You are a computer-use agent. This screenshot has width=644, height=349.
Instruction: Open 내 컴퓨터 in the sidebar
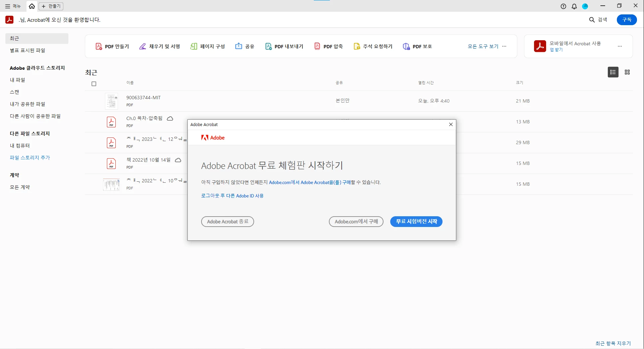tap(20, 146)
